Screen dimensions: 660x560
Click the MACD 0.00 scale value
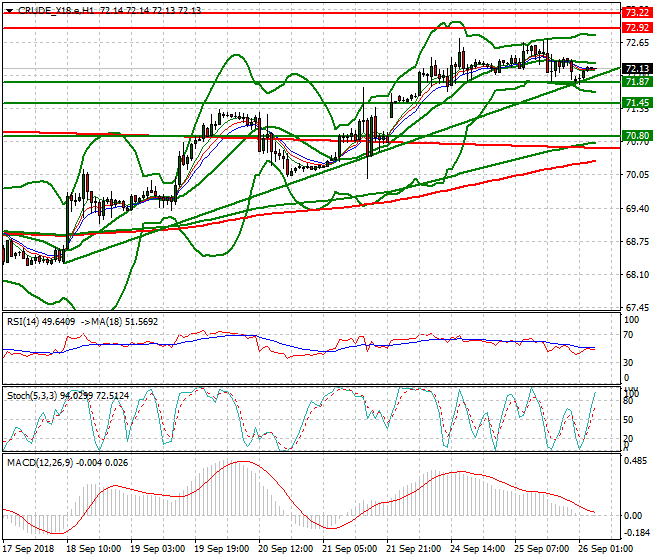tap(633, 516)
